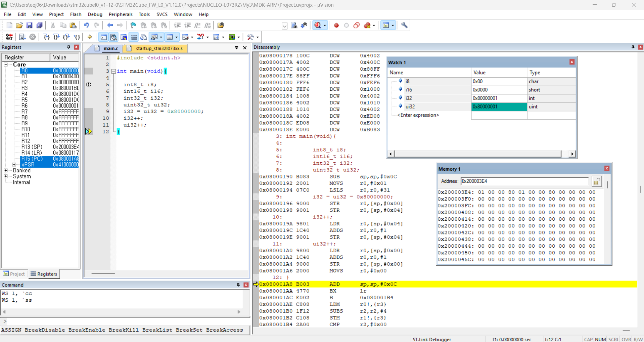Image resolution: width=644 pixels, height=342 pixels.
Task: Click the Register column header
Action: 26,57
